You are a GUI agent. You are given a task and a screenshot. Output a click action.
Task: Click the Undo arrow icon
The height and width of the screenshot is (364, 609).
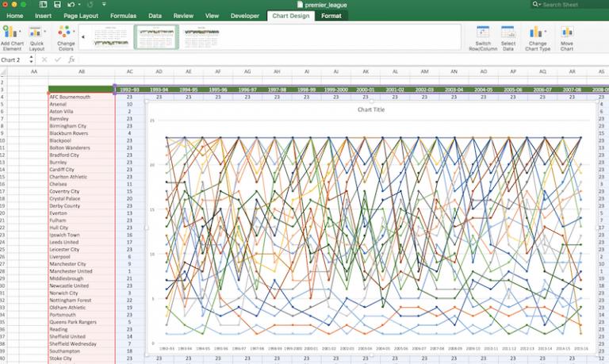[71, 4]
